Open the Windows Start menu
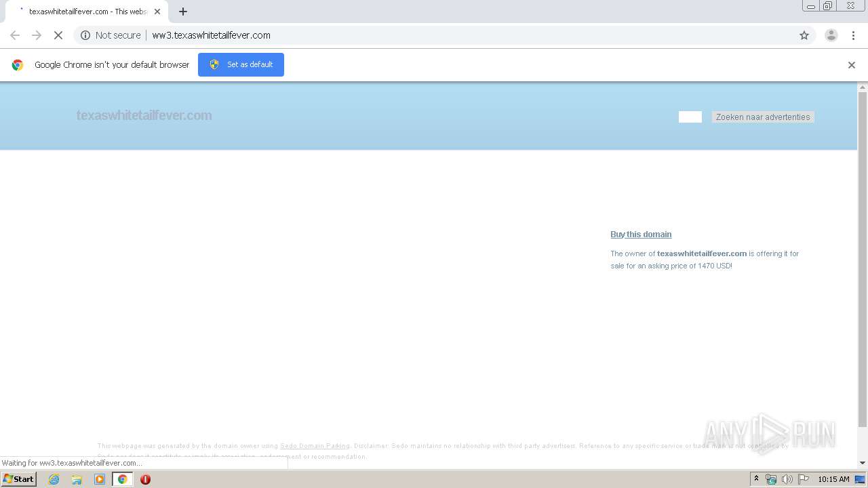868x488 pixels. [19, 479]
